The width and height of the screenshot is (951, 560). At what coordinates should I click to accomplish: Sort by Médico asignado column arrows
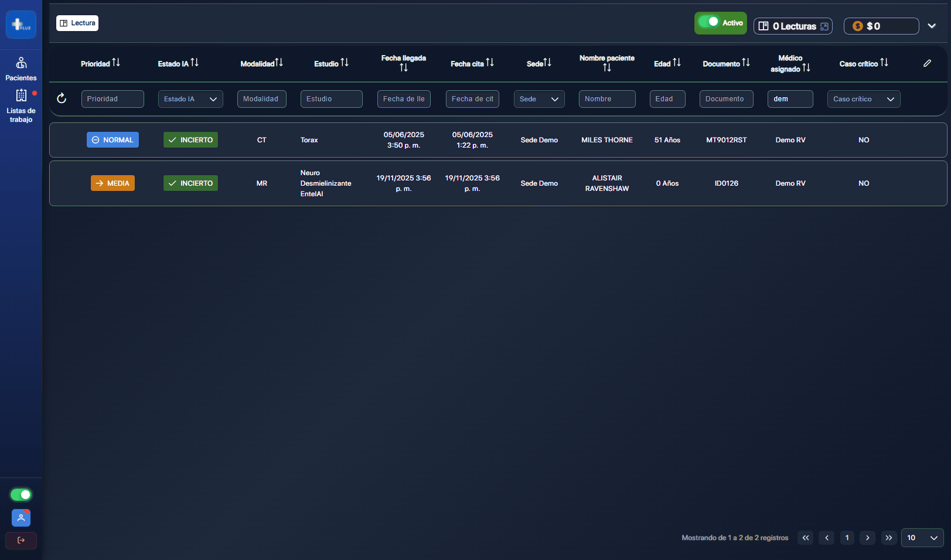coord(806,68)
